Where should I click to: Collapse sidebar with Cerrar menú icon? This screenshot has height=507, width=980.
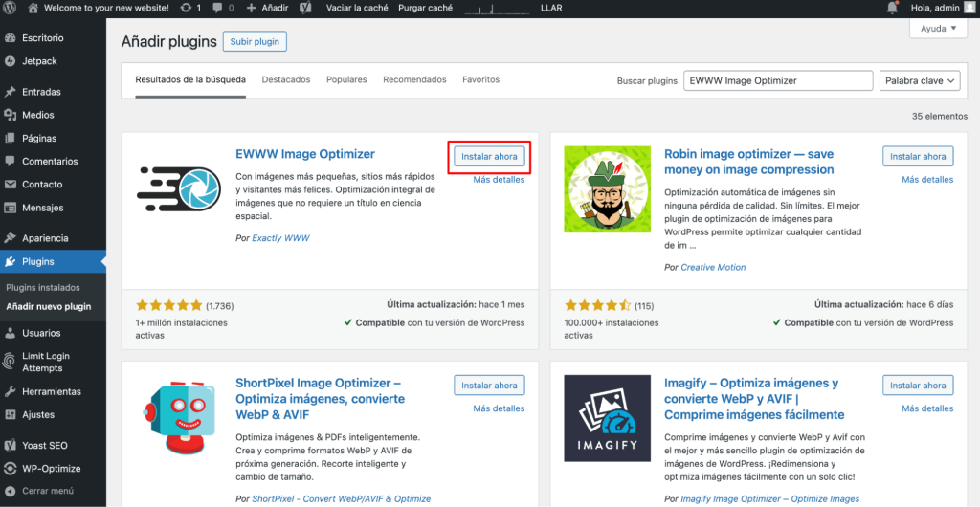pos(10,491)
